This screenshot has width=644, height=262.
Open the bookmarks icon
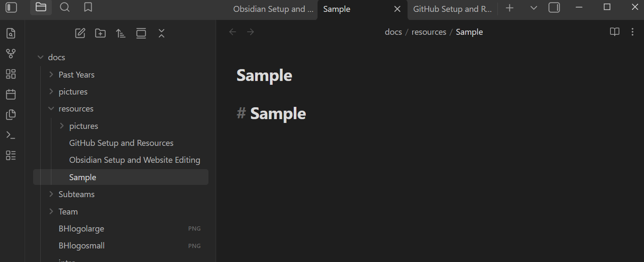[88, 7]
